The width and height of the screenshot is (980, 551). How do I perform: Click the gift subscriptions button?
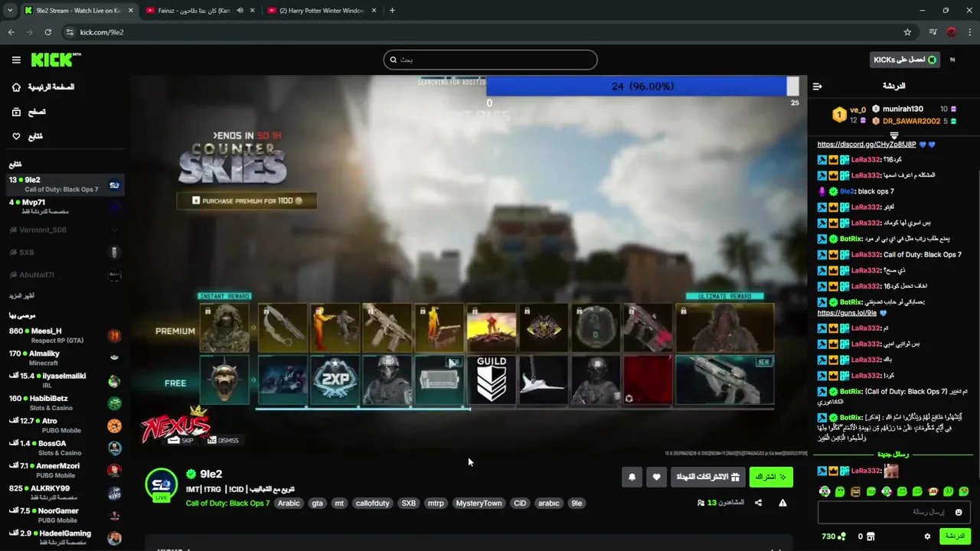click(x=708, y=477)
